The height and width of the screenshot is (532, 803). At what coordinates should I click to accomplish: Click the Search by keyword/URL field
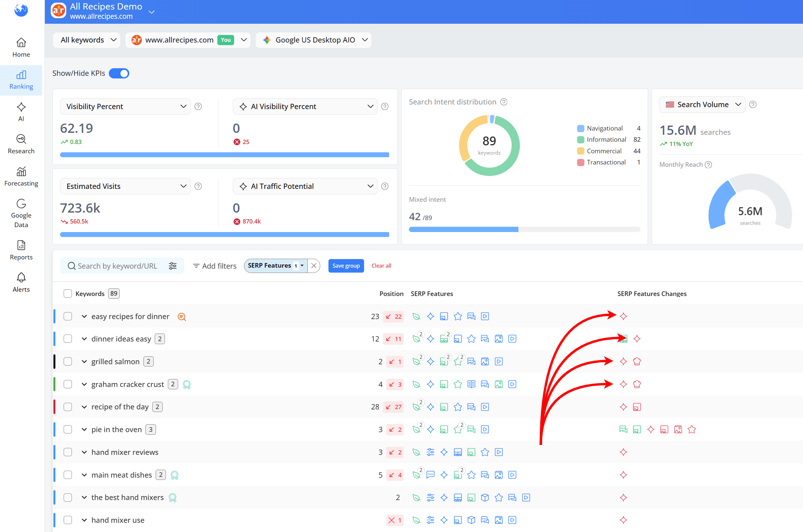pyautogui.click(x=117, y=266)
